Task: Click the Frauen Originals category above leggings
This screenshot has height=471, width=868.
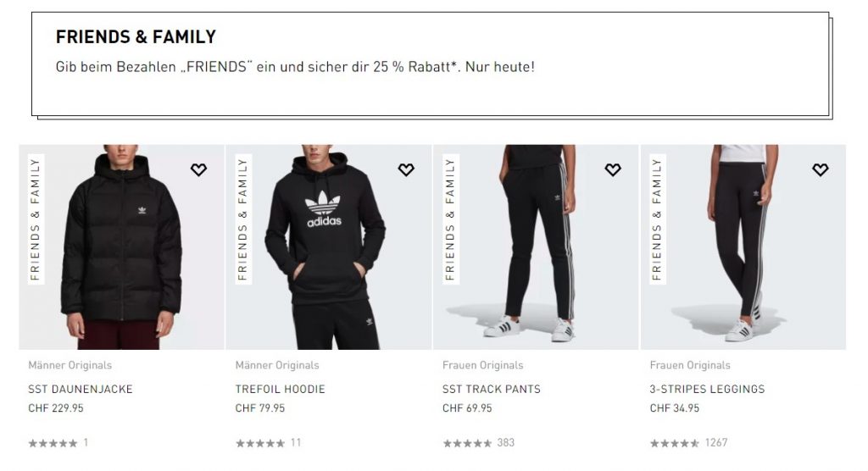Action: click(x=690, y=365)
